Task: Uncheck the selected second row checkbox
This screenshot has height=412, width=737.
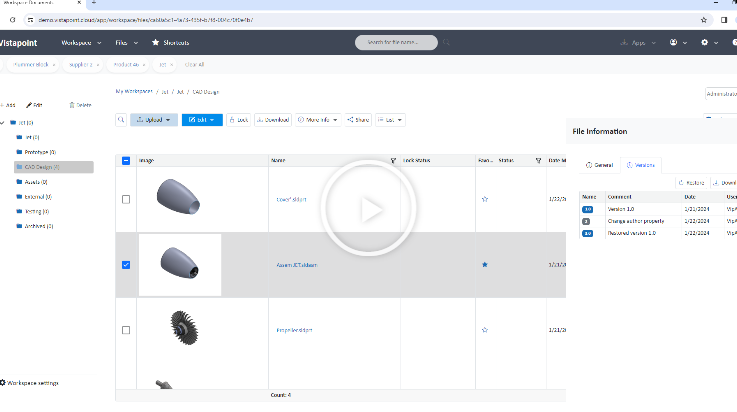Action: [x=125, y=265]
